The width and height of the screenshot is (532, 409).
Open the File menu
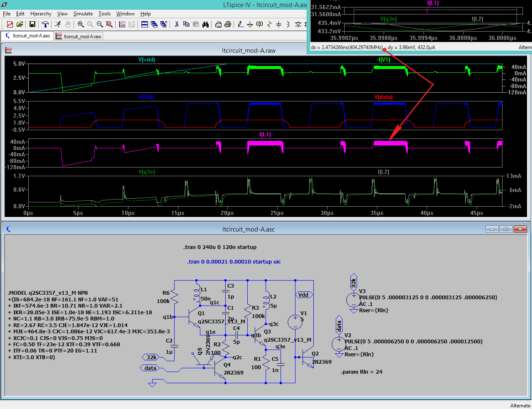(7, 14)
